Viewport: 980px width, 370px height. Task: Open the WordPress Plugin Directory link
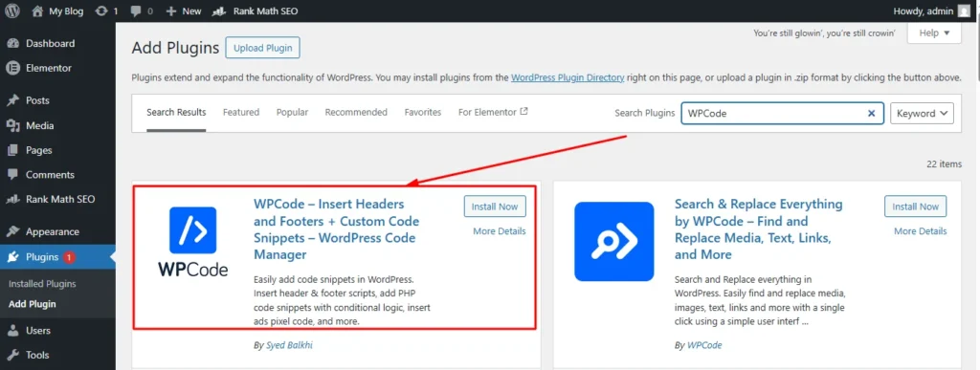pos(568,78)
